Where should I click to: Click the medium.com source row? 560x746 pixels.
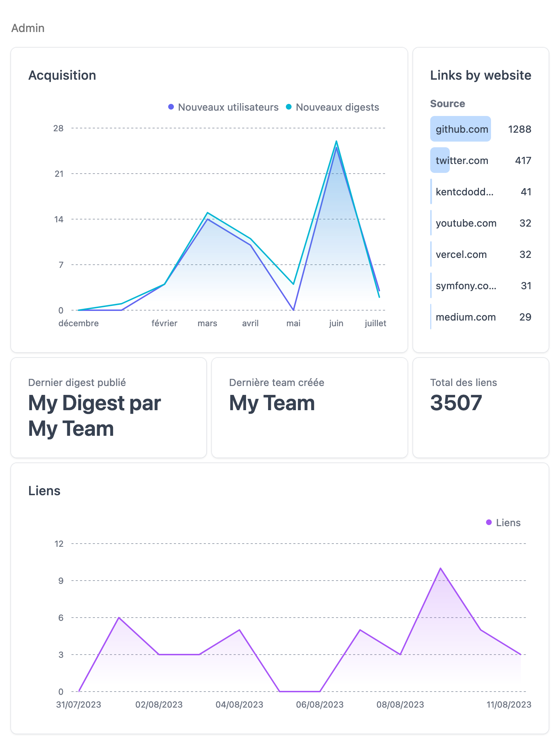(481, 317)
